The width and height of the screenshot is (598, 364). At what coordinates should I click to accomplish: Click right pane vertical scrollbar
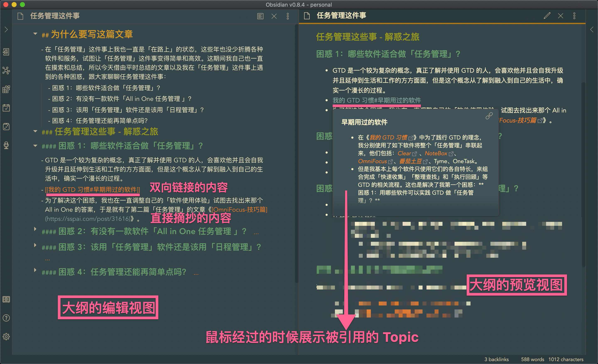pyautogui.click(x=583, y=175)
